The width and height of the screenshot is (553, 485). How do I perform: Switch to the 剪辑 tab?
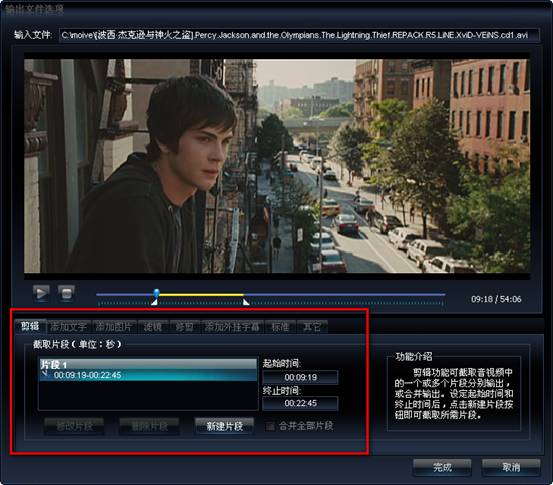point(30,327)
